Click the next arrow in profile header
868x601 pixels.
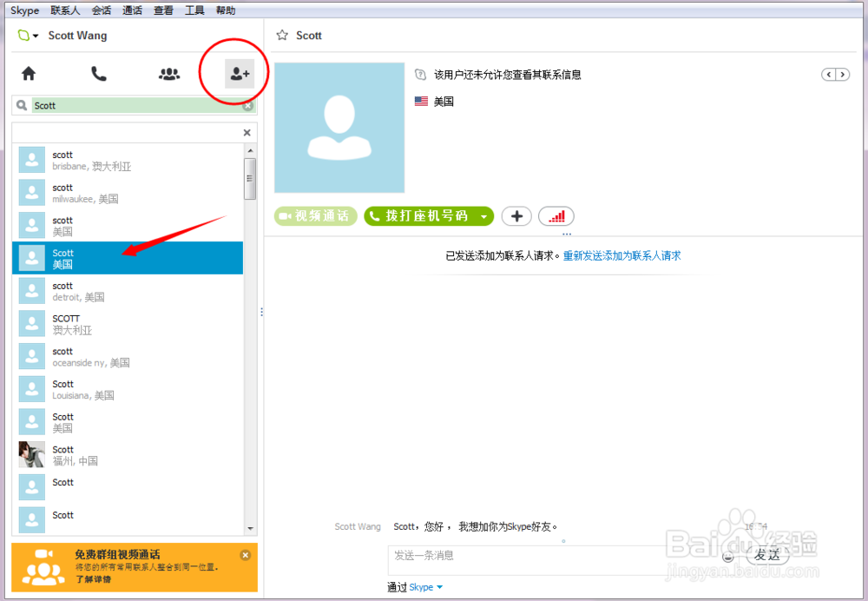[843, 74]
